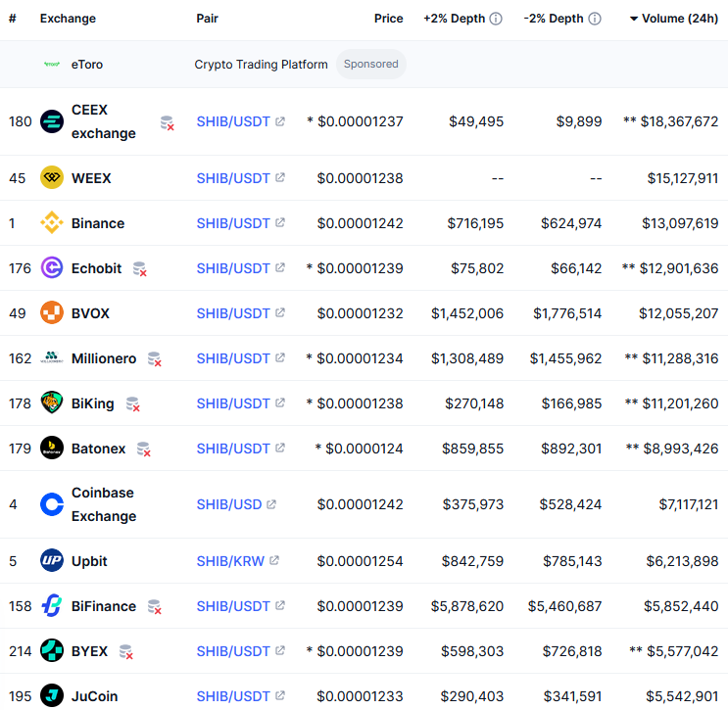
Task: Open SHIB/KRW pair on Upbit
Action: click(230, 561)
